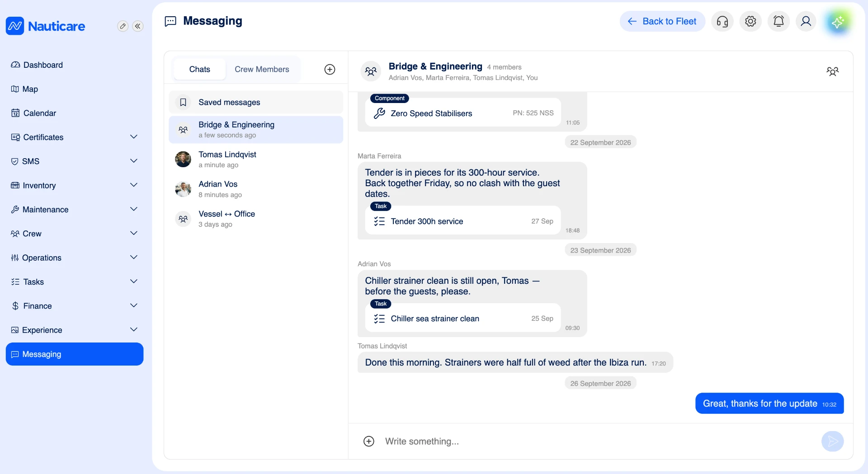This screenshot has width=868, height=474.
Task: Expand the Experience menu chevron
Action: coord(134,329)
